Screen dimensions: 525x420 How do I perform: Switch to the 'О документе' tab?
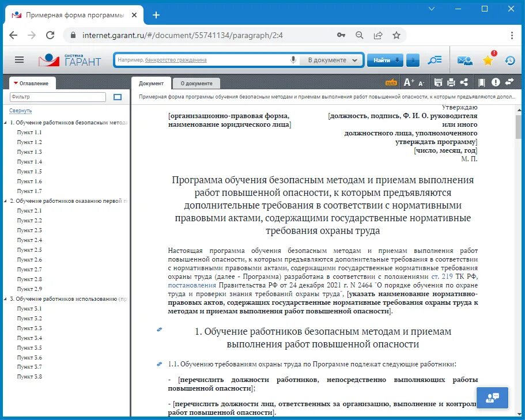tap(197, 84)
